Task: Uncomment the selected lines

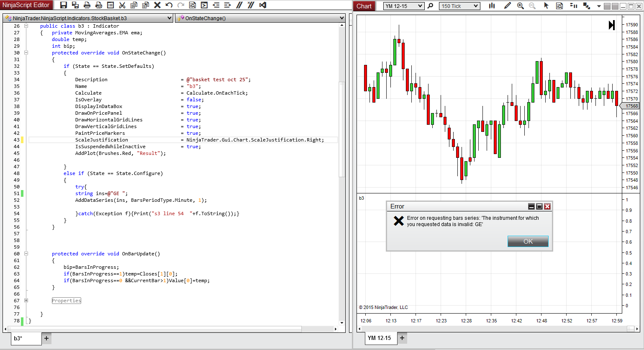Action: tap(251, 5)
